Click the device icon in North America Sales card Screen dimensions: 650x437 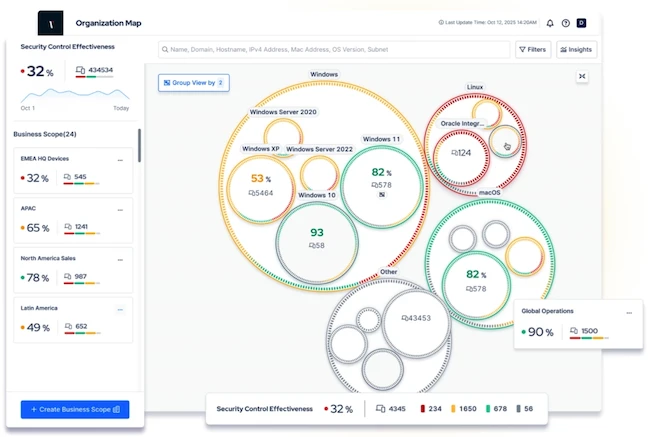pos(68,277)
